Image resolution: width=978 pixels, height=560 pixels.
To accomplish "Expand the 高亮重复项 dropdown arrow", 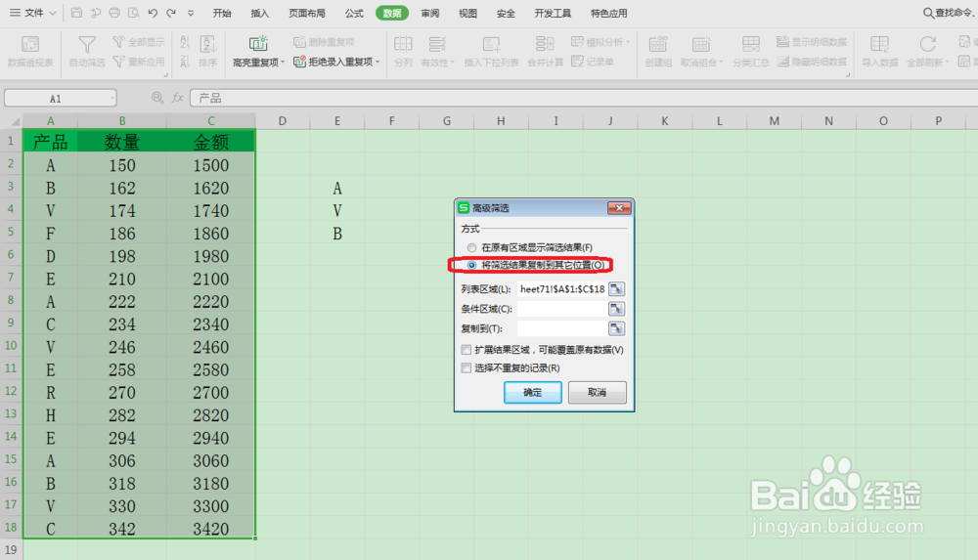I will click(x=284, y=62).
